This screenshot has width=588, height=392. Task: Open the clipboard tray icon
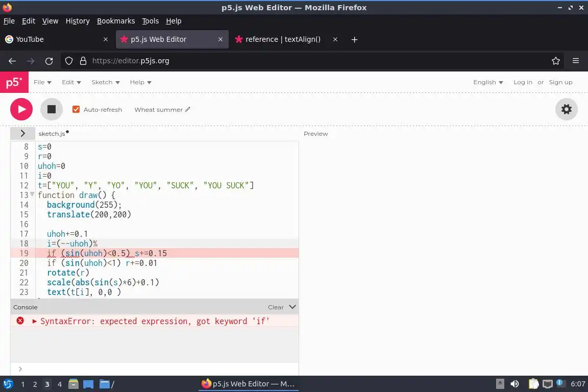[x=533, y=384]
